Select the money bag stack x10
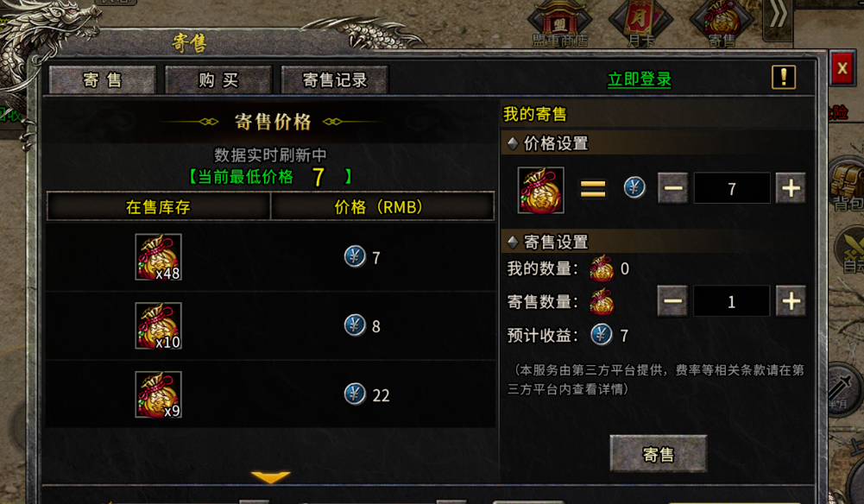This screenshot has width=864, height=504. [158, 325]
